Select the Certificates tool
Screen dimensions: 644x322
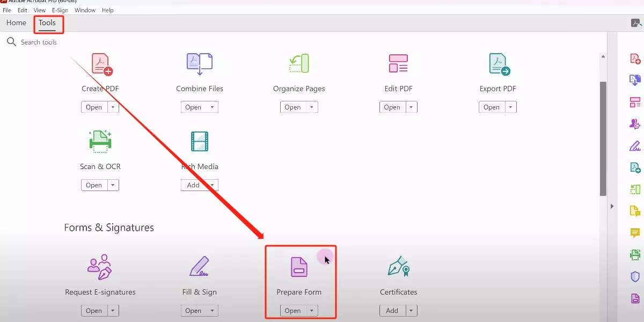click(x=398, y=276)
